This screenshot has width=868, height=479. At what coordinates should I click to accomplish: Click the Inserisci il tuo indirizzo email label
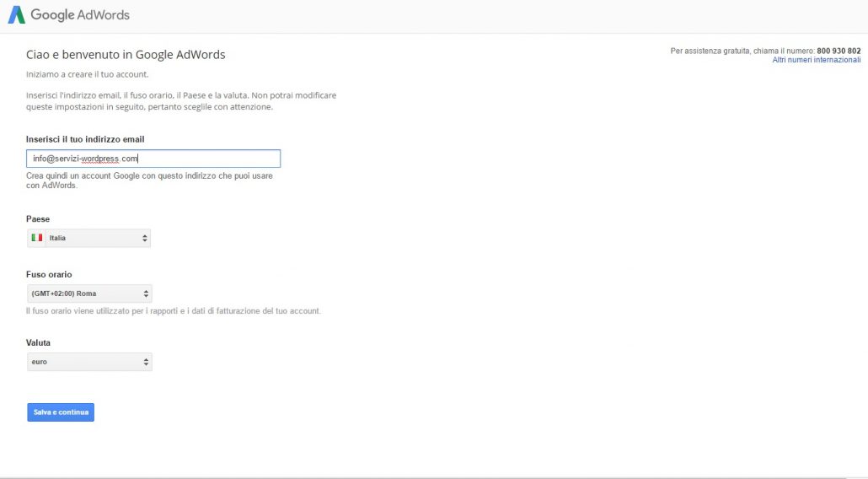click(x=85, y=139)
